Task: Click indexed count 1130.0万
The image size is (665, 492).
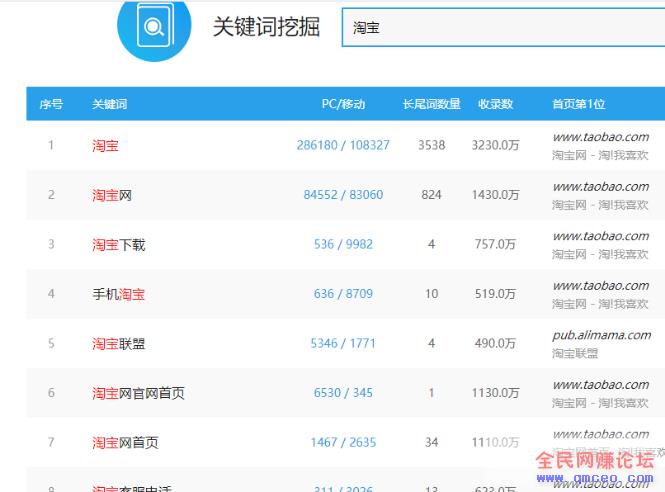Action: pyautogui.click(x=495, y=393)
